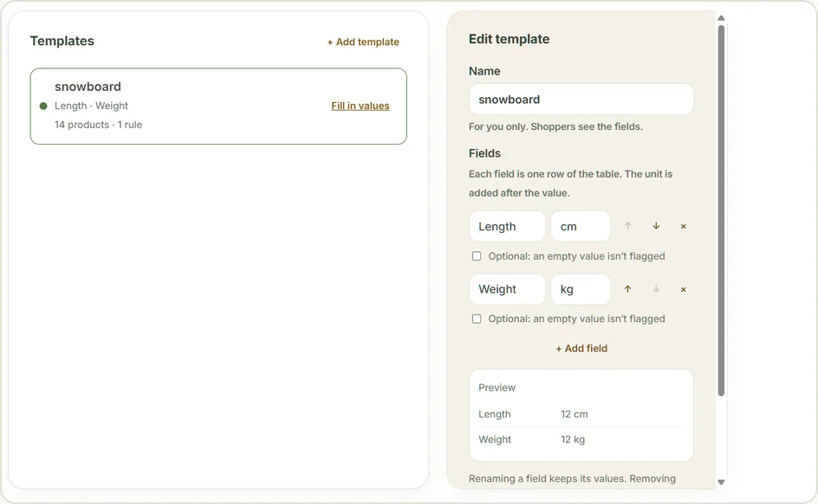
Task: Click the cm unit input
Action: point(581,227)
